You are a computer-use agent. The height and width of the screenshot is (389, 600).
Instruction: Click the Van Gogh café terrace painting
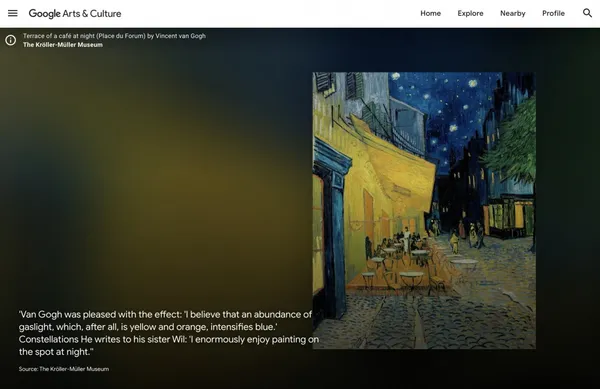coord(424,210)
